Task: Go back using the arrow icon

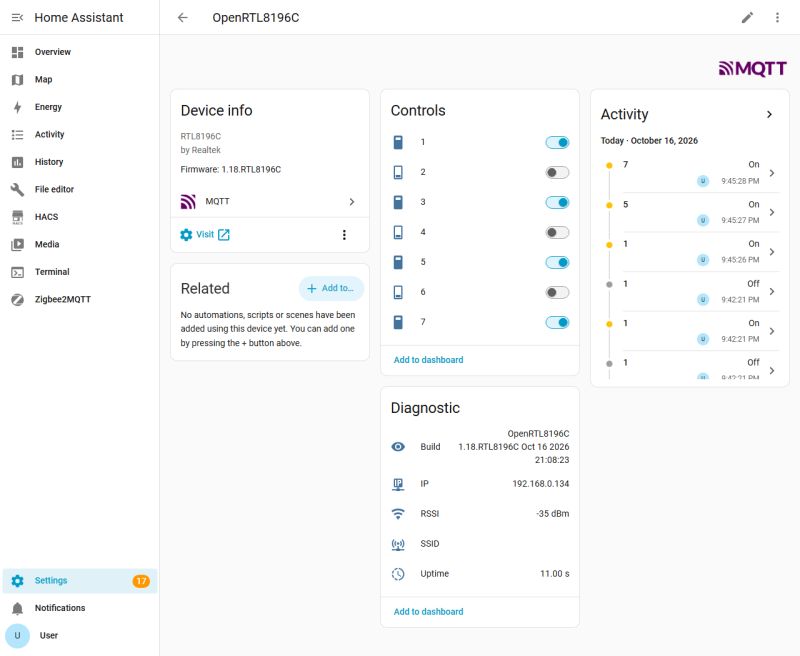Action: (x=183, y=17)
